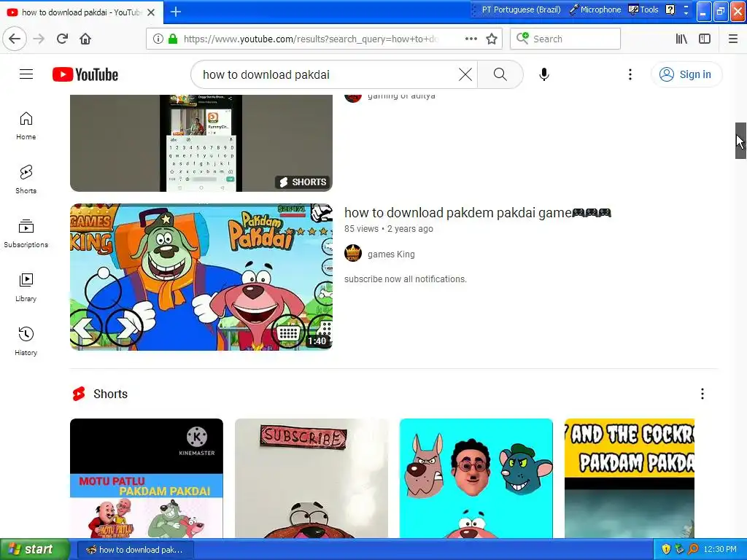747x560 pixels.
Task: Open the YouTube hamburger guide menu
Action: click(x=26, y=74)
